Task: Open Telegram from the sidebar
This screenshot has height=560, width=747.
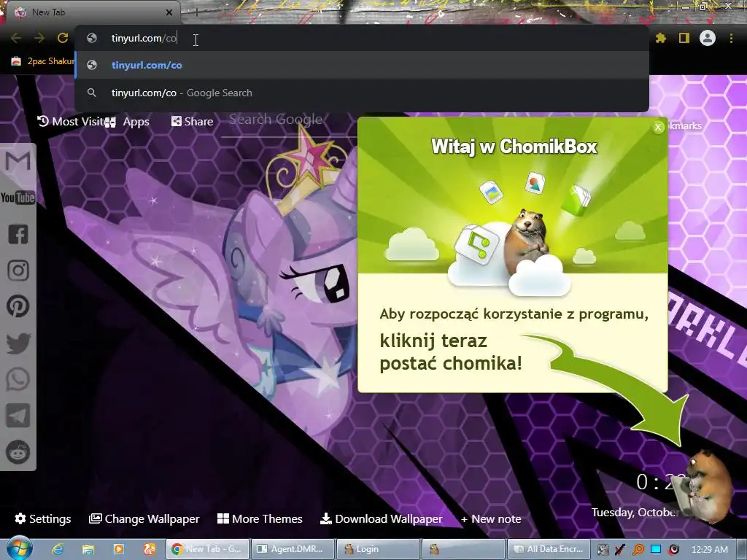Action: pos(18,416)
